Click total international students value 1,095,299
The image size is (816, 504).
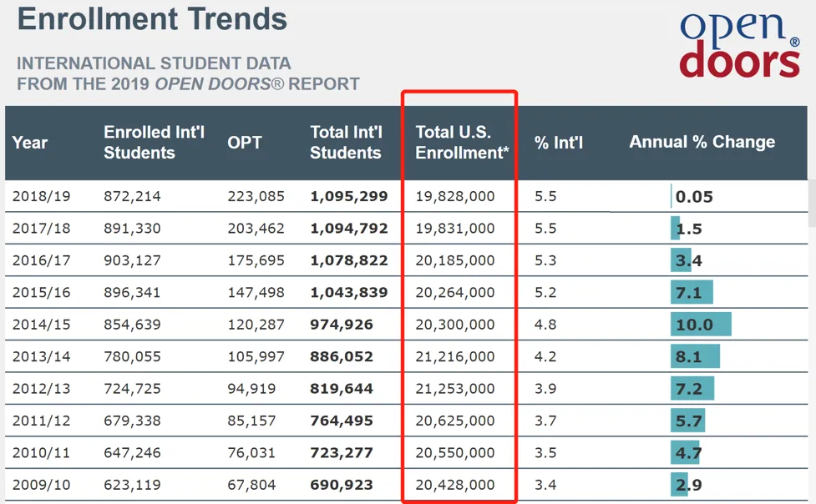point(348,197)
